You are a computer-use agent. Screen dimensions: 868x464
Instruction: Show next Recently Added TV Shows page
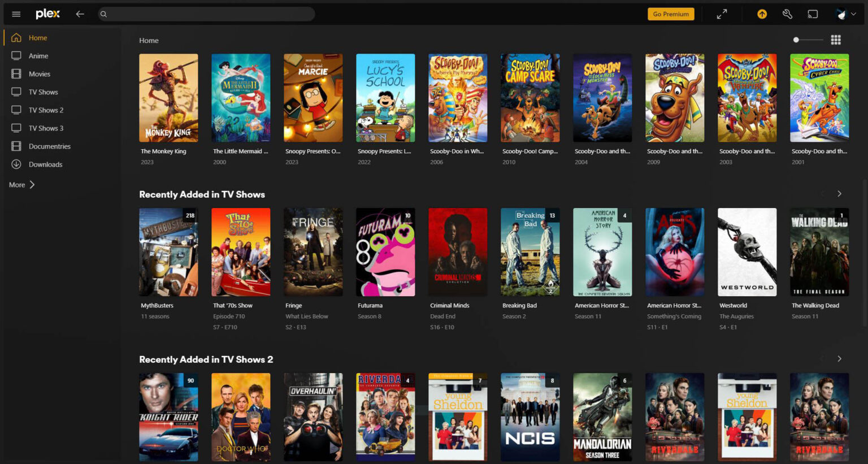coord(840,193)
